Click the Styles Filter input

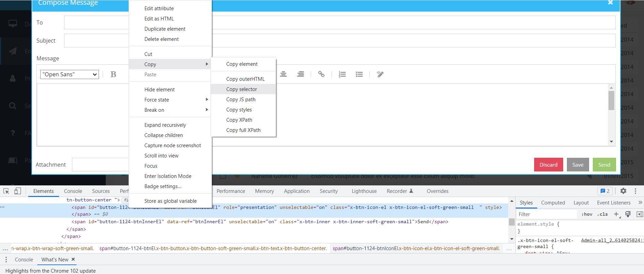pyautogui.click(x=547, y=214)
